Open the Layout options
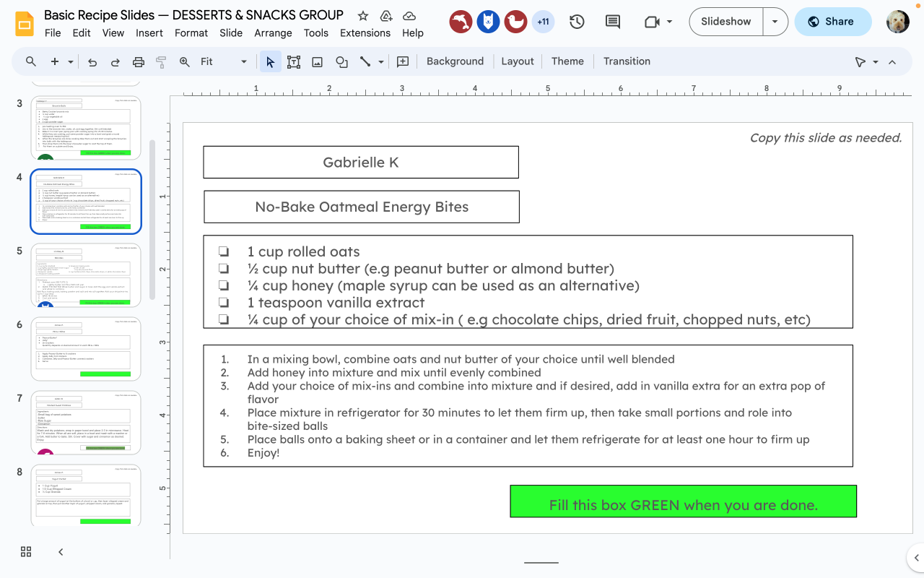Screen dimensions: 924x578 pyautogui.click(x=518, y=61)
